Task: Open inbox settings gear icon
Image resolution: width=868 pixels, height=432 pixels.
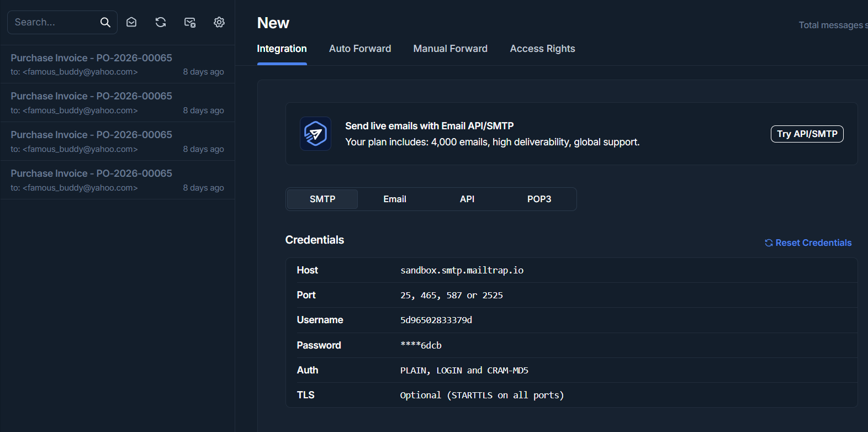Action: 219,22
